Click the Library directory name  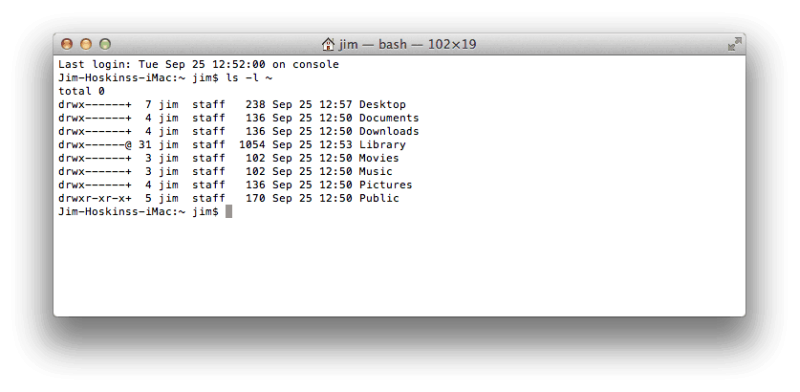tap(382, 144)
